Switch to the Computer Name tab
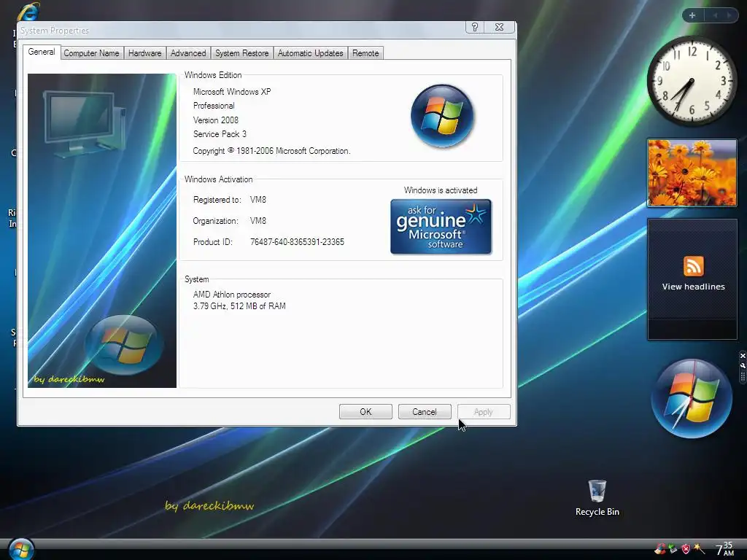The width and height of the screenshot is (747, 560). 91,52
